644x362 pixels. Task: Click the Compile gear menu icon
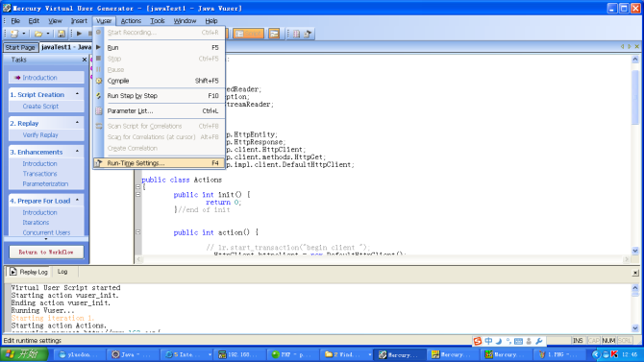(x=99, y=81)
